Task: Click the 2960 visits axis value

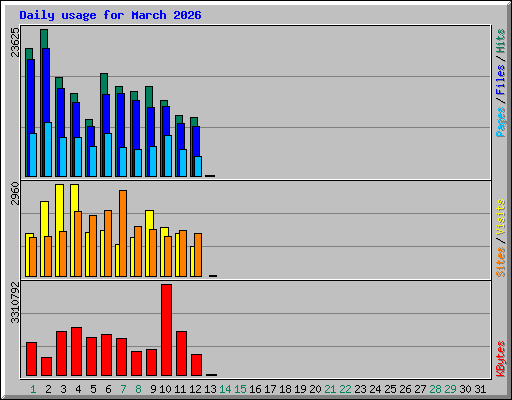Action: [x=15, y=194]
